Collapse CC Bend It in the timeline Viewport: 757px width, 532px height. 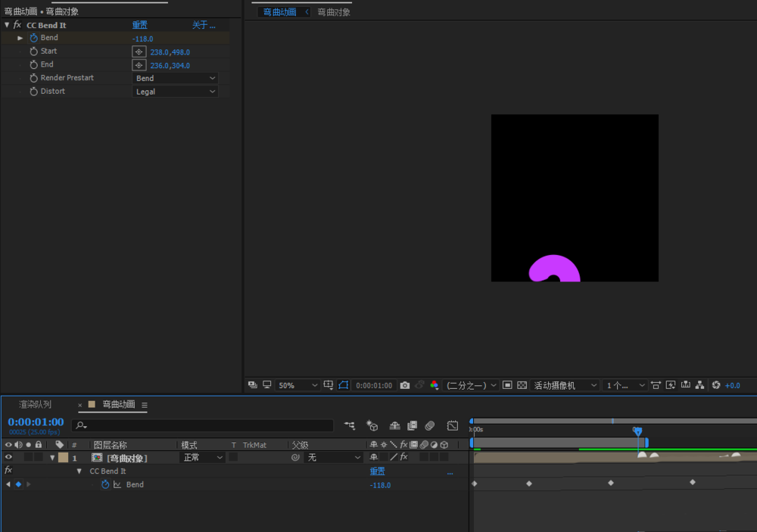(x=79, y=471)
